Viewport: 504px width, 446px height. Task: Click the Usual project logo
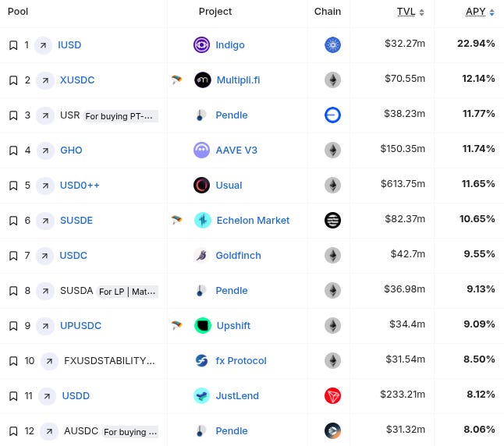[x=201, y=186]
